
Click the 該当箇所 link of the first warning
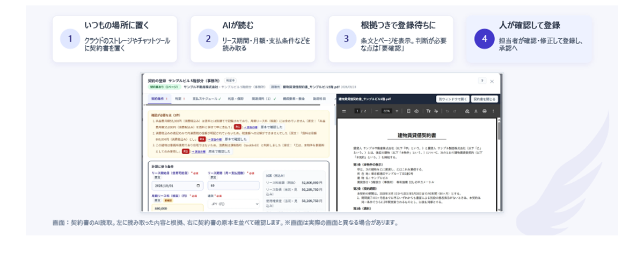point(250,127)
